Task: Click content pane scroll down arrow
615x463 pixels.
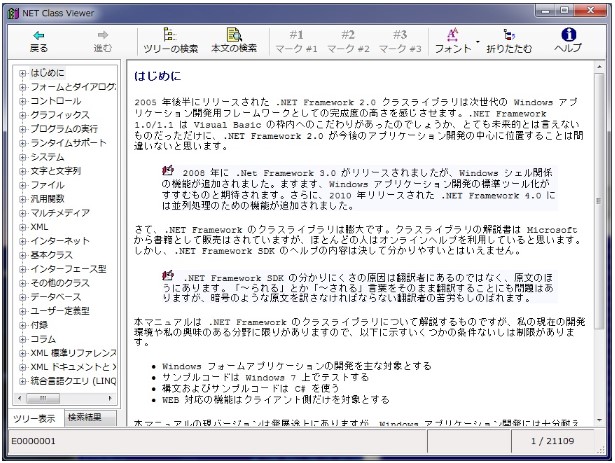Action: point(599,420)
